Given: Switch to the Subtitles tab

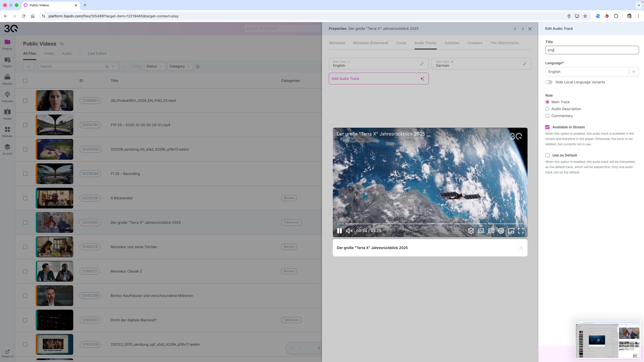Looking at the screenshot, I should [x=452, y=43].
